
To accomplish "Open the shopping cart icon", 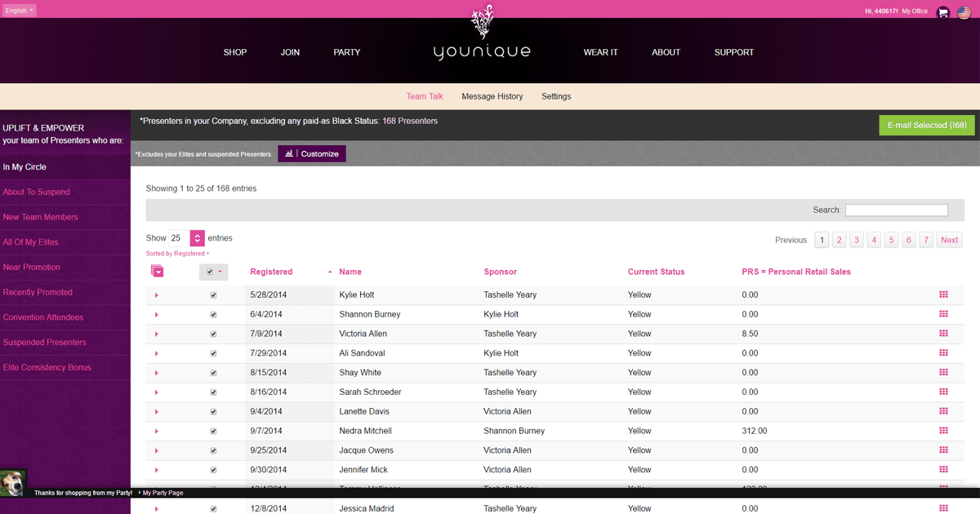I will 943,11.
